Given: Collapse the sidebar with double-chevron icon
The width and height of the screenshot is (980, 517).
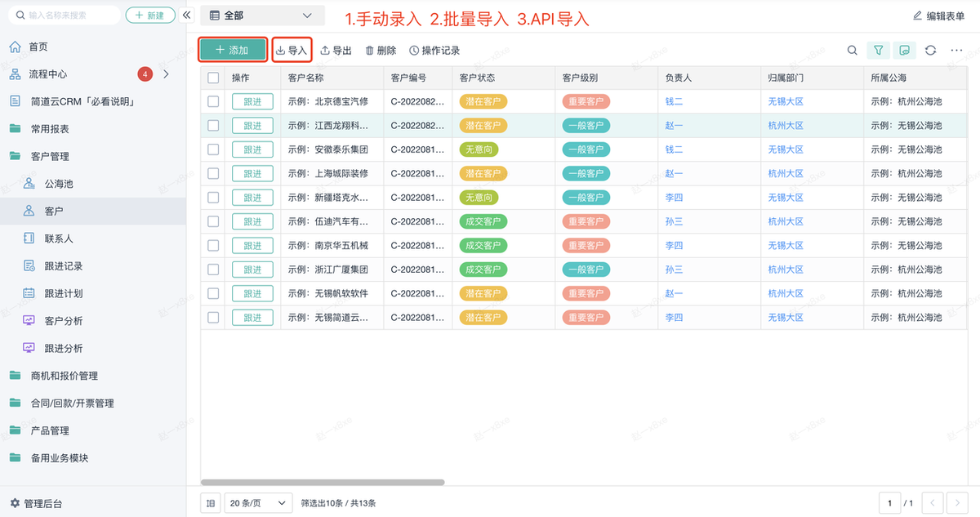Looking at the screenshot, I should 186,16.
